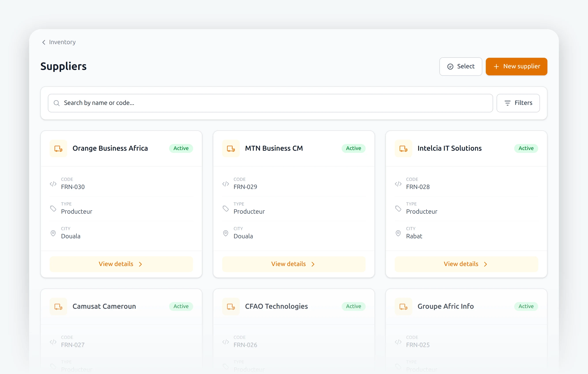Click the Groupe Afric Info truck icon

[403, 306]
